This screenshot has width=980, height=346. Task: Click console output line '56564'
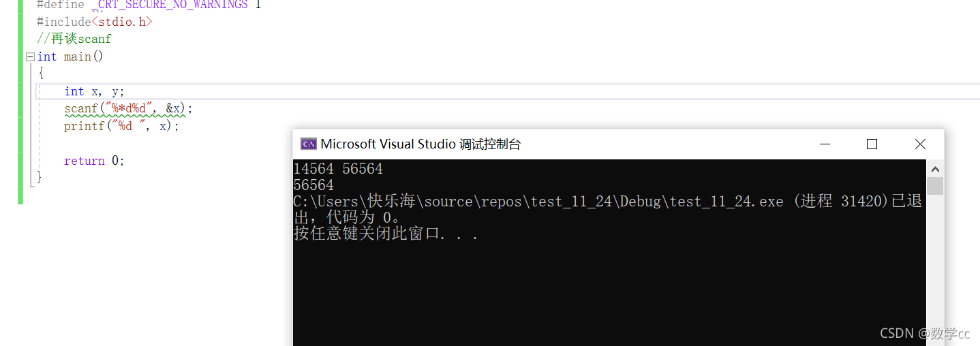(313, 185)
